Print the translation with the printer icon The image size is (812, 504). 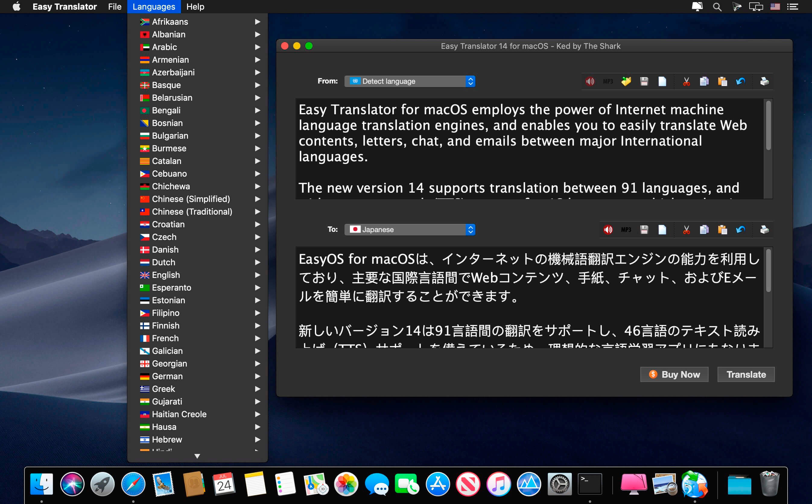765,229
